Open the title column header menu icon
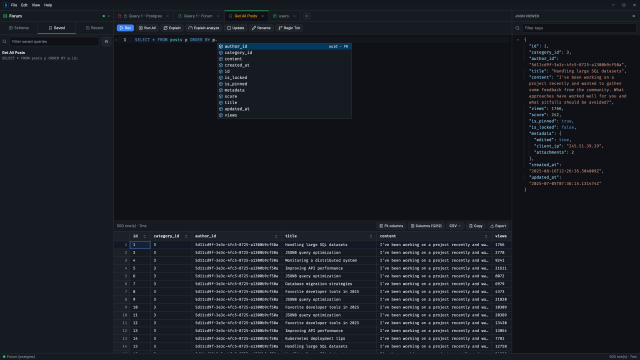640x360 pixels. [x=371, y=236]
